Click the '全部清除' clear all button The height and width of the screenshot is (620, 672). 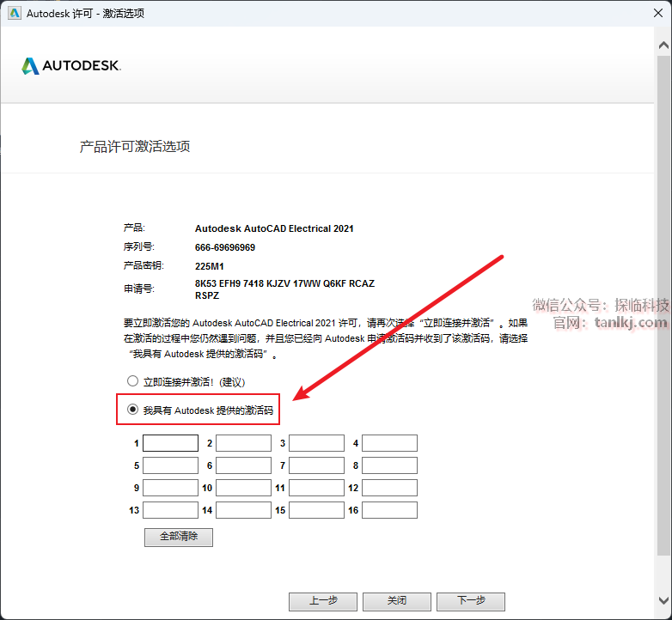pos(179,537)
